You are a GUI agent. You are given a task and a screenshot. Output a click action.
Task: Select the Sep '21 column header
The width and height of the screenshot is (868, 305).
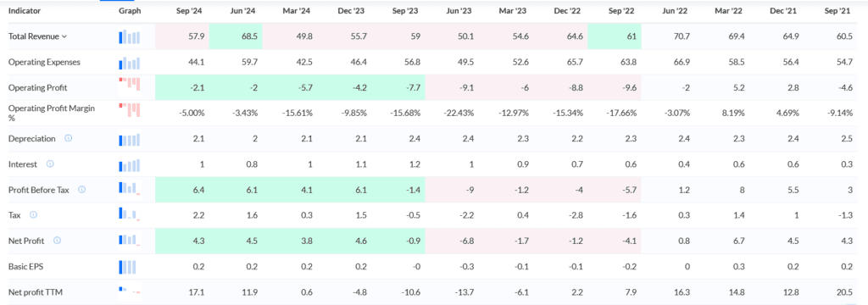click(841, 10)
